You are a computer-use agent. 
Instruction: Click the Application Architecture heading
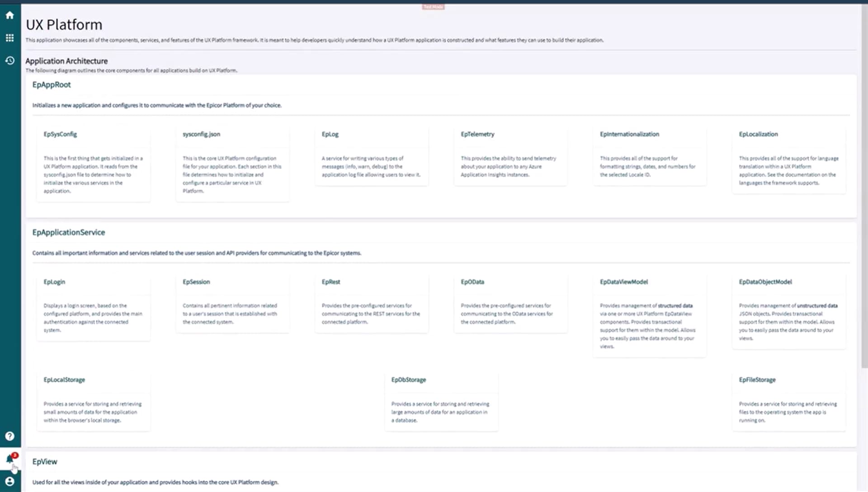pyautogui.click(x=66, y=61)
